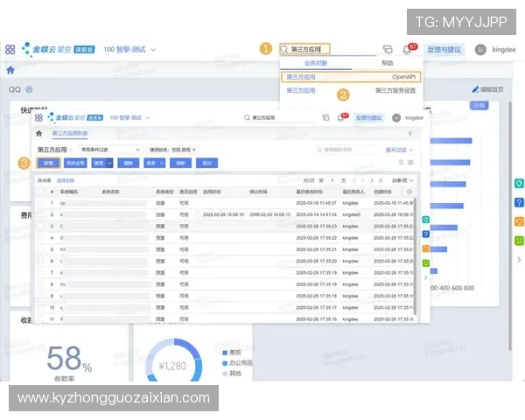Image resolution: width=525 pixels, height=420 pixels.
Task: Jump to first page arrow in pagination
Action: coord(353,180)
